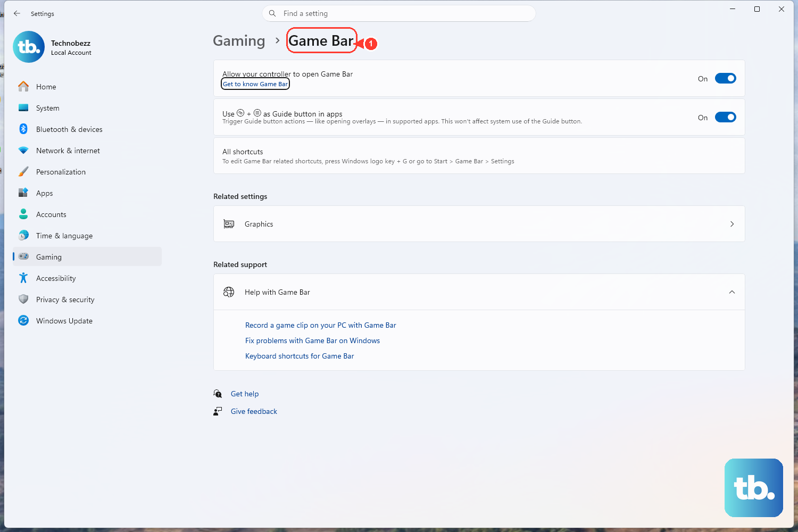This screenshot has width=798, height=532.
Task: Maximize the Settings window
Action: click(x=757, y=9)
